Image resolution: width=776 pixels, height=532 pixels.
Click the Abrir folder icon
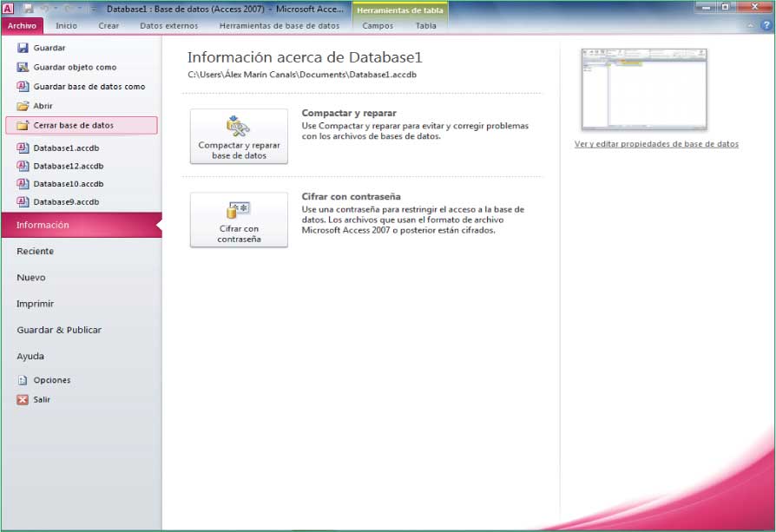click(x=23, y=106)
